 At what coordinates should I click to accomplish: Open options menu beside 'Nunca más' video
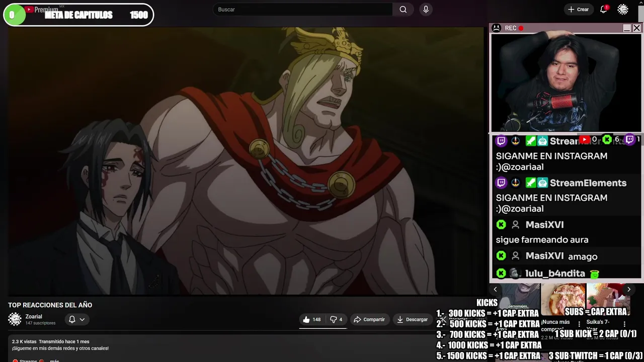(x=579, y=324)
